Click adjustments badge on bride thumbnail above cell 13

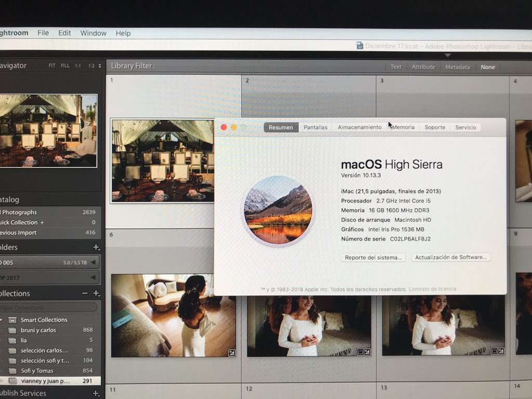pyautogui.click(x=501, y=351)
